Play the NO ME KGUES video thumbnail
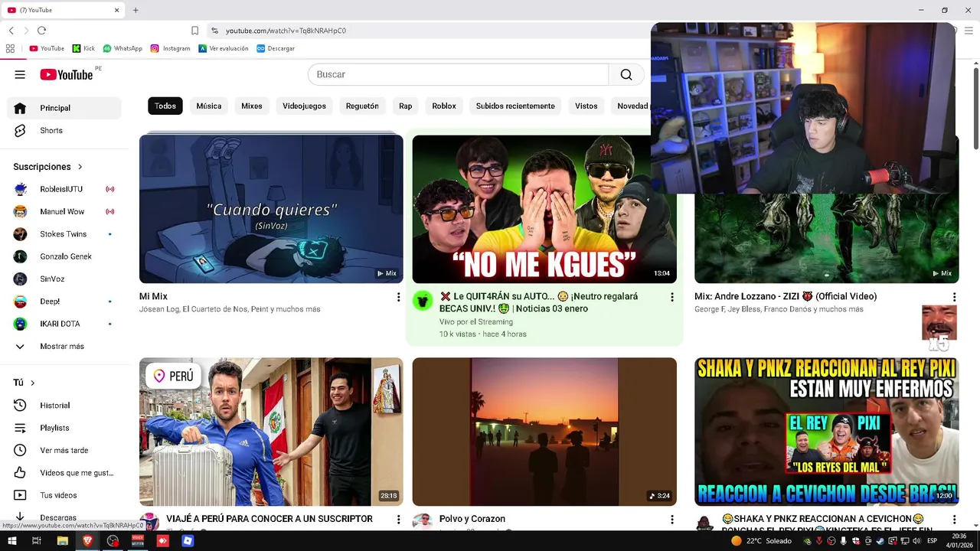This screenshot has height=551, width=980. point(544,209)
